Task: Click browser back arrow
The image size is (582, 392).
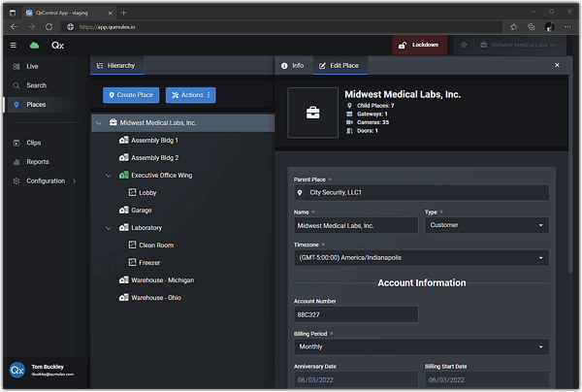Action: point(14,27)
